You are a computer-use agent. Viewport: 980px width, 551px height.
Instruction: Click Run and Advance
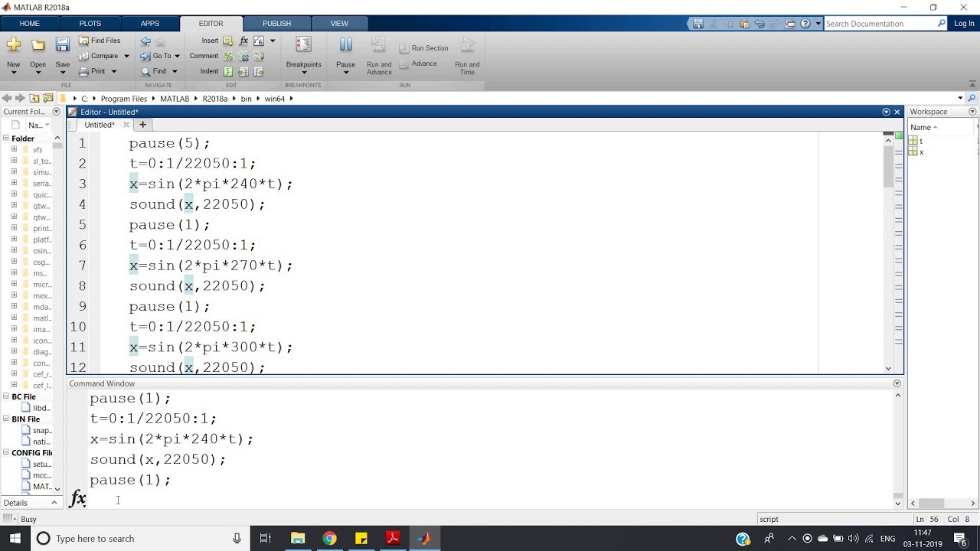pyautogui.click(x=379, y=57)
